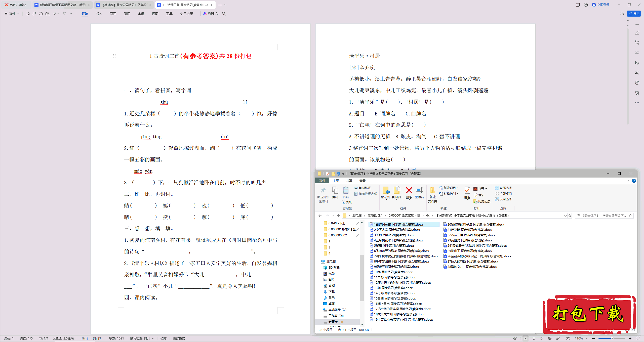Click Invert Selection (反向选择) in Explorer
This screenshot has height=342, width=644.
pos(503,199)
